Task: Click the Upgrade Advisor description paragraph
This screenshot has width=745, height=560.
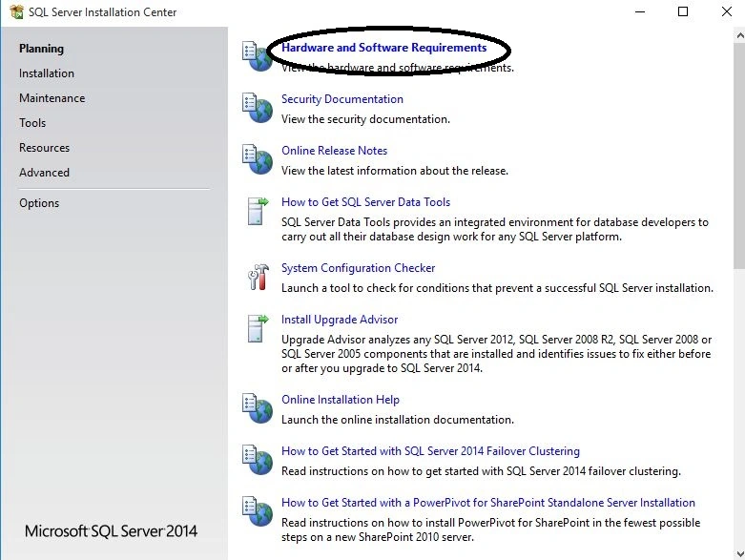Action: (x=497, y=354)
